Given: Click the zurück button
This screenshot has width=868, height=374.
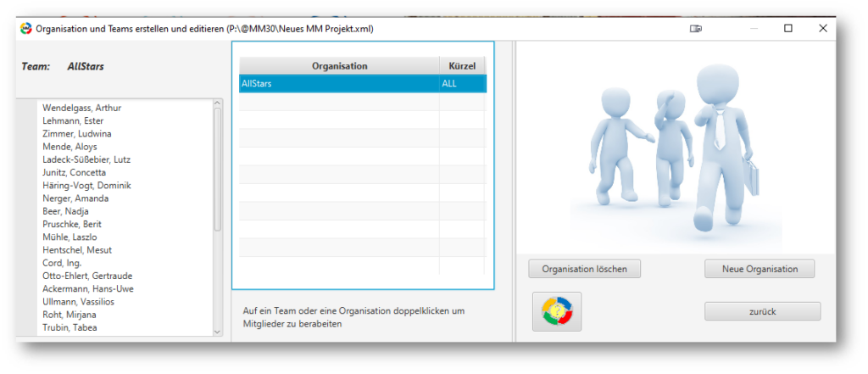Looking at the screenshot, I should pos(762,311).
